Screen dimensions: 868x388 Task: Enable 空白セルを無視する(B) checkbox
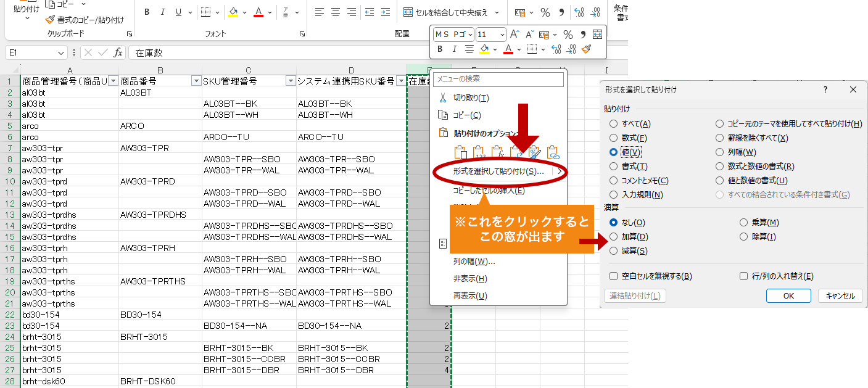coord(613,276)
